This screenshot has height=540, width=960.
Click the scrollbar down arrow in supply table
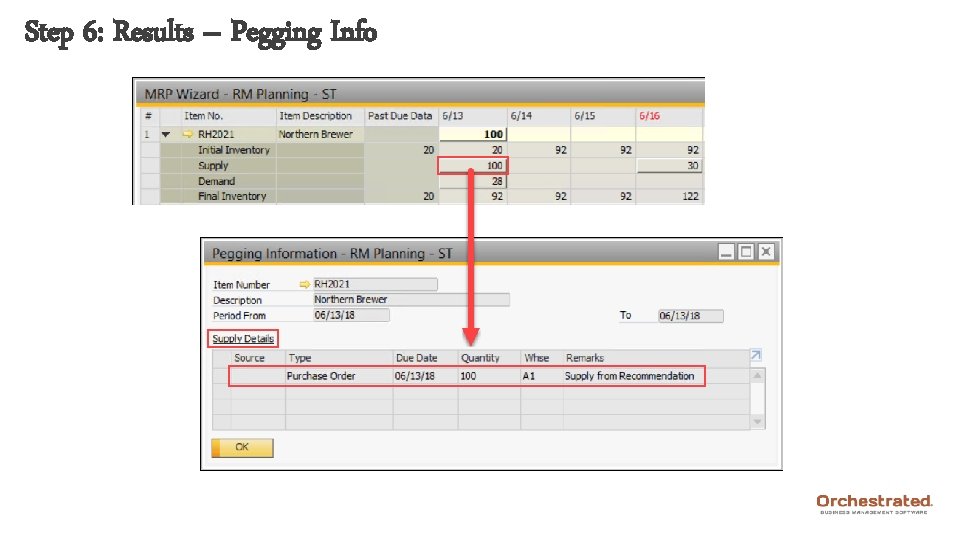pyautogui.click(x=757, y=422)
